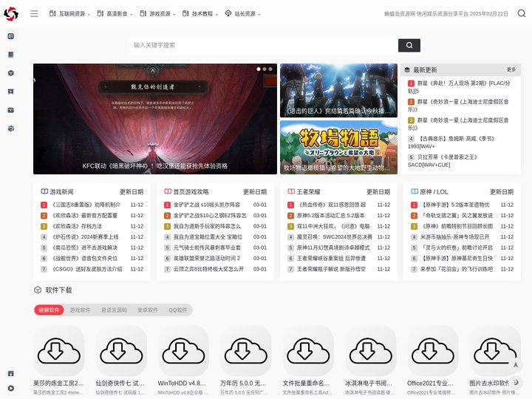Image resolution: width=532 pixels, height=399 pixels.
Task: Switch to the QQ软件 tab
Action: (x=178, y=310)
